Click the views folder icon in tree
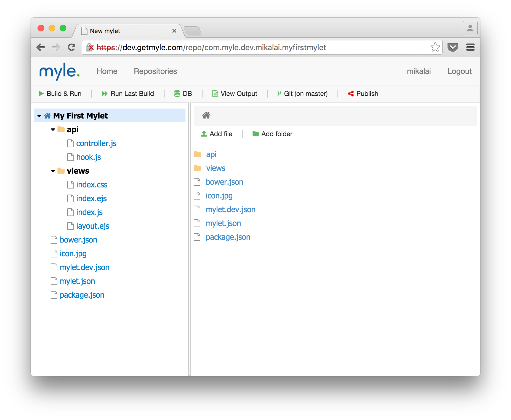 (61, 171)
